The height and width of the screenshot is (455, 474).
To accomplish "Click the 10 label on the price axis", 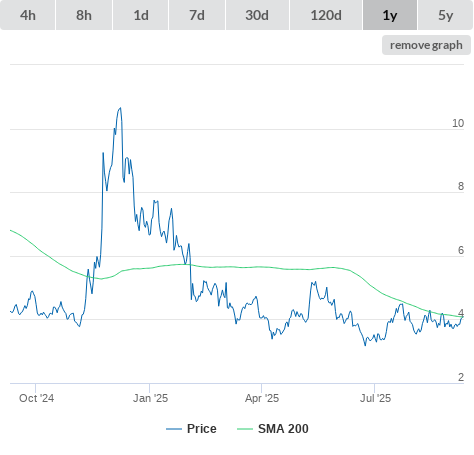I will click(x=458, y=123).
